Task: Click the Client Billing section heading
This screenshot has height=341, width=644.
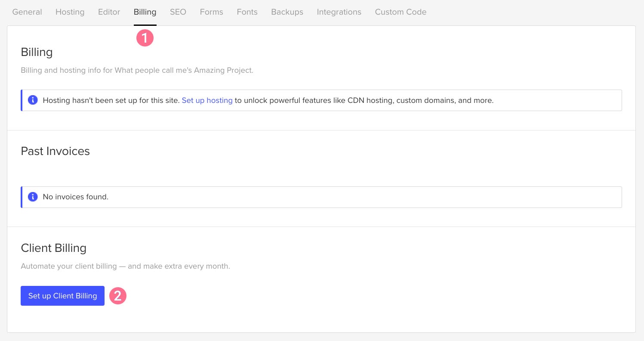Action: coord(53,248)
